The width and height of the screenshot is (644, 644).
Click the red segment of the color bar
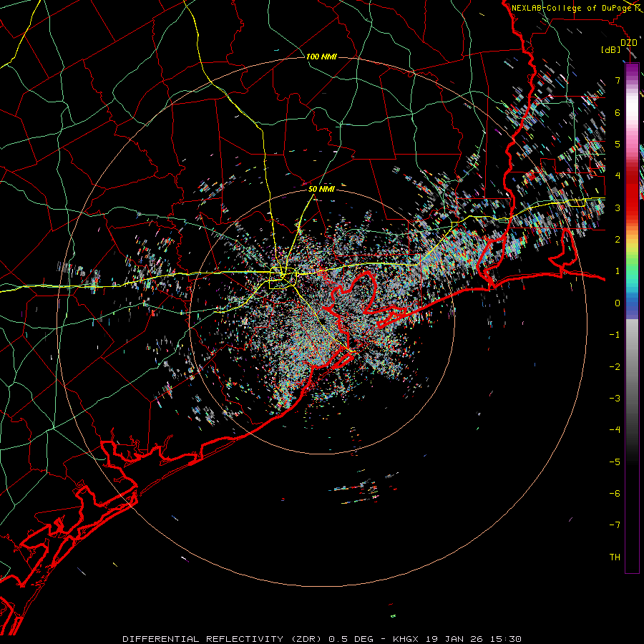[x=632, y=193]
